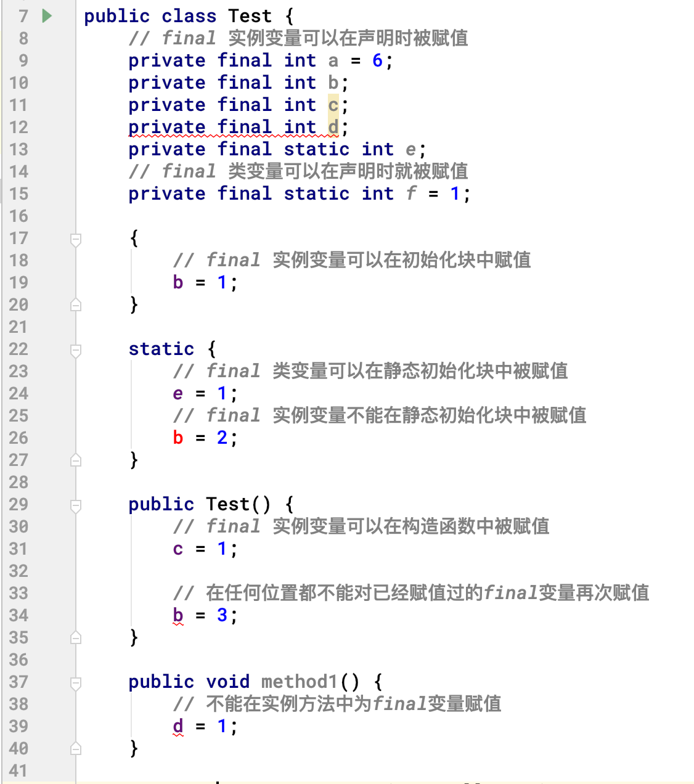Click the underlined 'b' in 'b = 3;'
Image resolution: width=694 pixels, height=784 pixels.
(178, 615)
